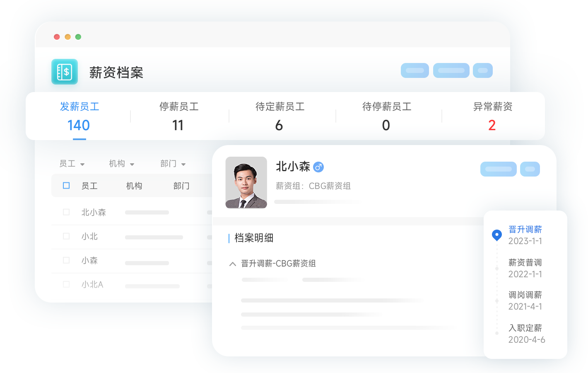
Task: Click the green window maximize dot
Action: tap(78, 37)
